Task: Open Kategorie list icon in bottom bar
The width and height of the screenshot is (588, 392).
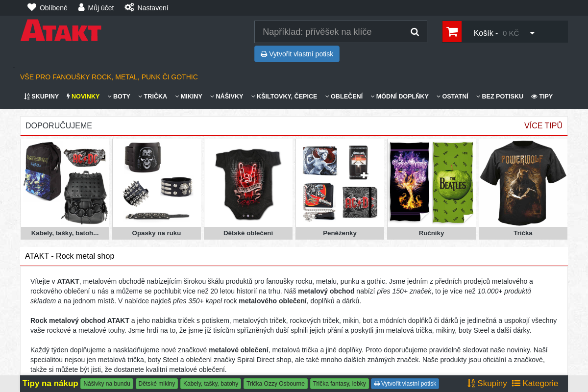Action: (x=516, y=383)
